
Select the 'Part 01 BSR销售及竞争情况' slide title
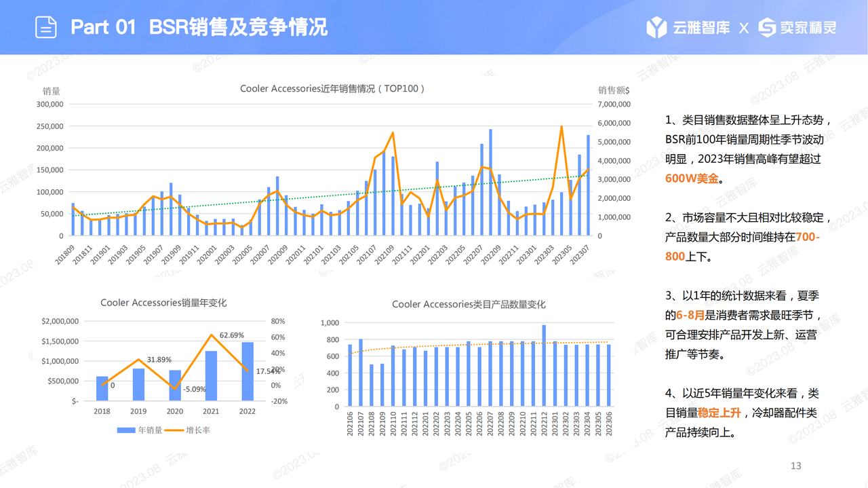pyautogui.click(x=199, y=27)
